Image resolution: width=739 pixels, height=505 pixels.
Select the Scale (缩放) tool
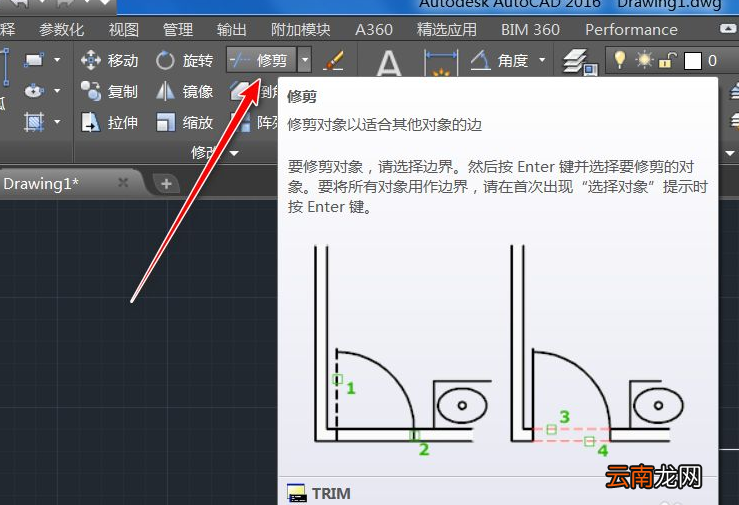(184, 122)
